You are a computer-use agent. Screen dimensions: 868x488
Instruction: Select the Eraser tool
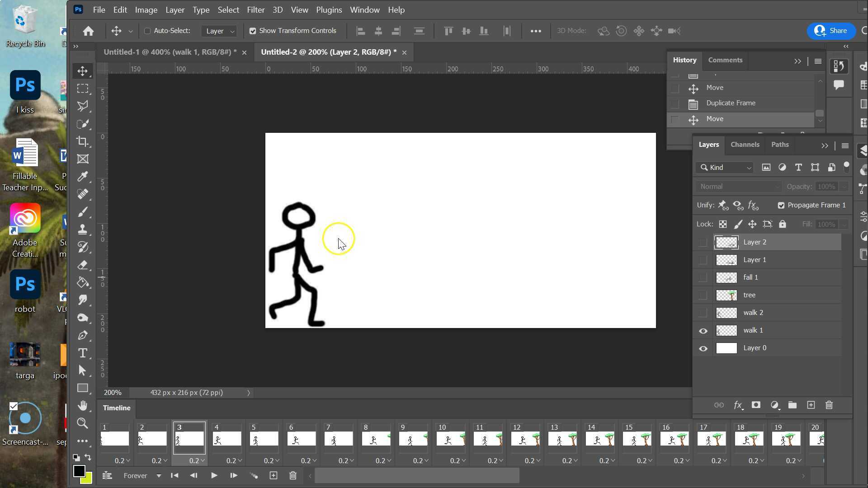tap(83, 265)
